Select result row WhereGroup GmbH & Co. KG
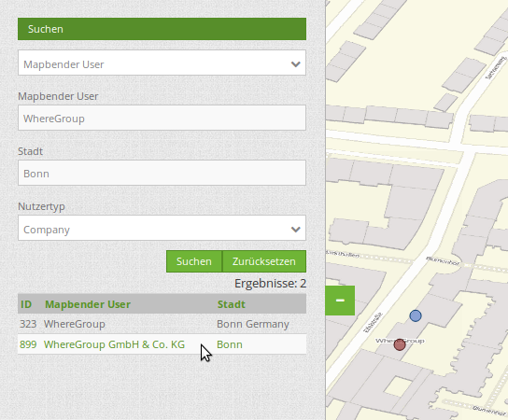Viewport: 508px width, 420px height. 162,344
